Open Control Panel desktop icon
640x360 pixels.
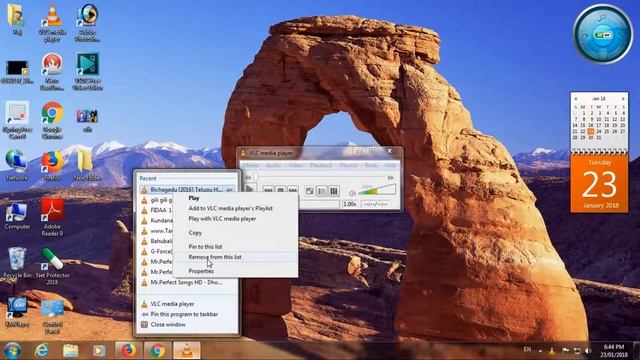[x=52, y=316]
